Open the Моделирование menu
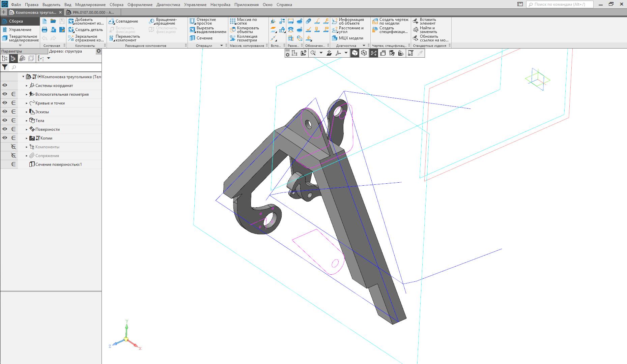627x364 pixels. 90,5
